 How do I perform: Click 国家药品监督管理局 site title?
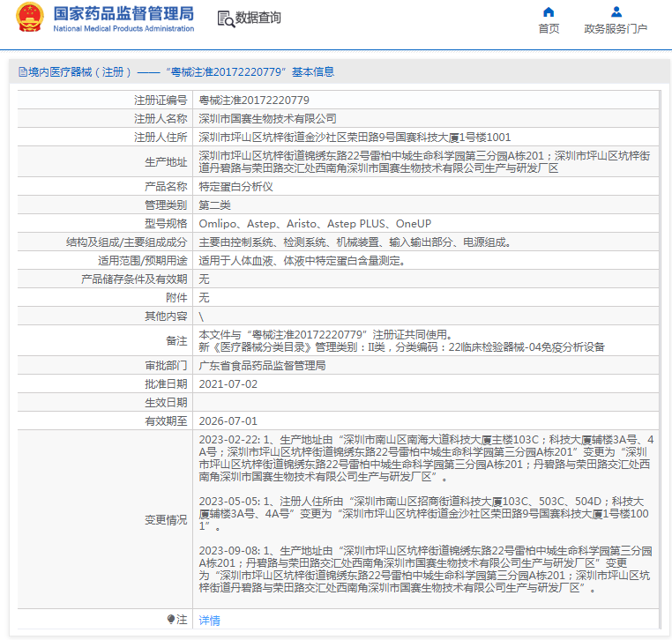coord(123,14)
